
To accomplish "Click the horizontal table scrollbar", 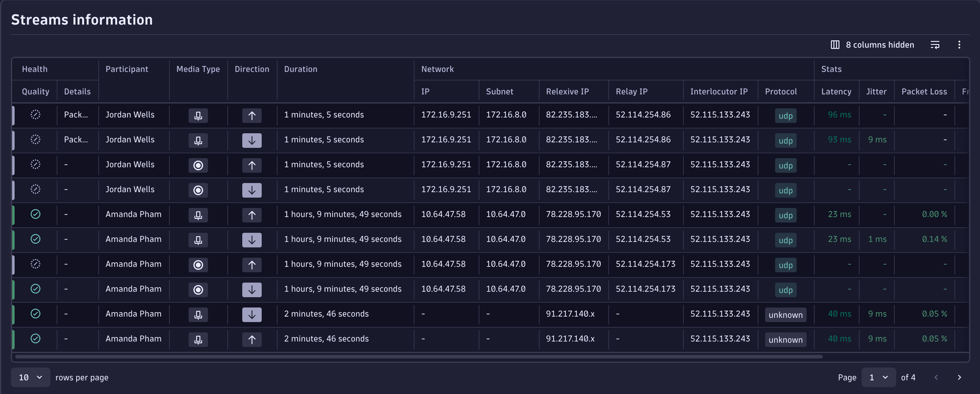I will (x=418, y=356).
